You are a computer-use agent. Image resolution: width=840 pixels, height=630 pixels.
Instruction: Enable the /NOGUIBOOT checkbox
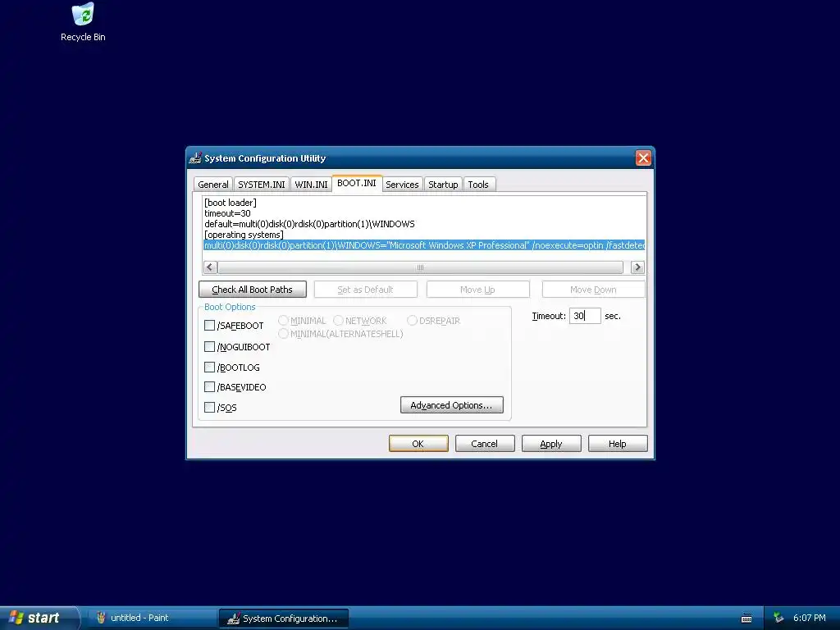pos(209,347)
